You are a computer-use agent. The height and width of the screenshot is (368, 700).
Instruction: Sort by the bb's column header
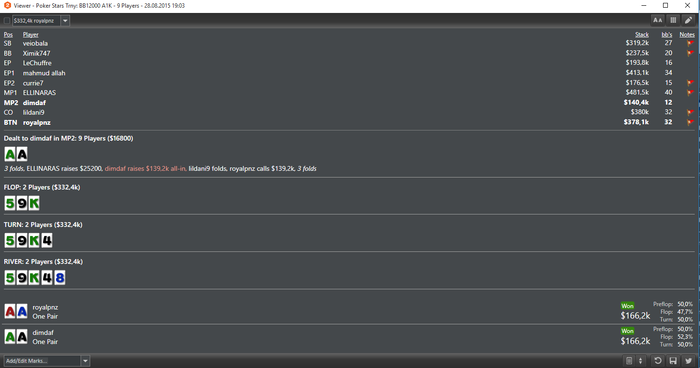point(667,34)
